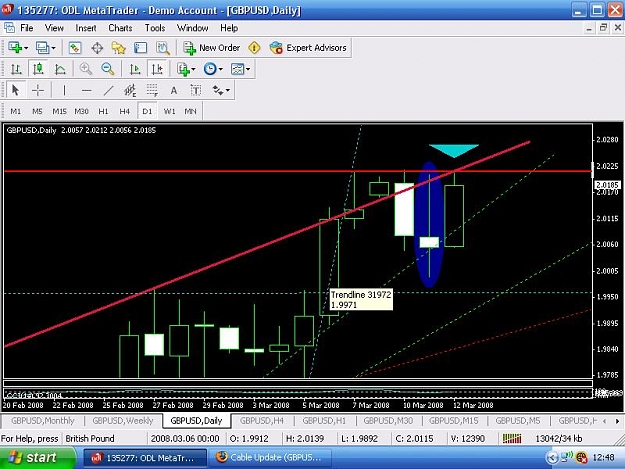Open the Charts menu

(x=120, y=28)
